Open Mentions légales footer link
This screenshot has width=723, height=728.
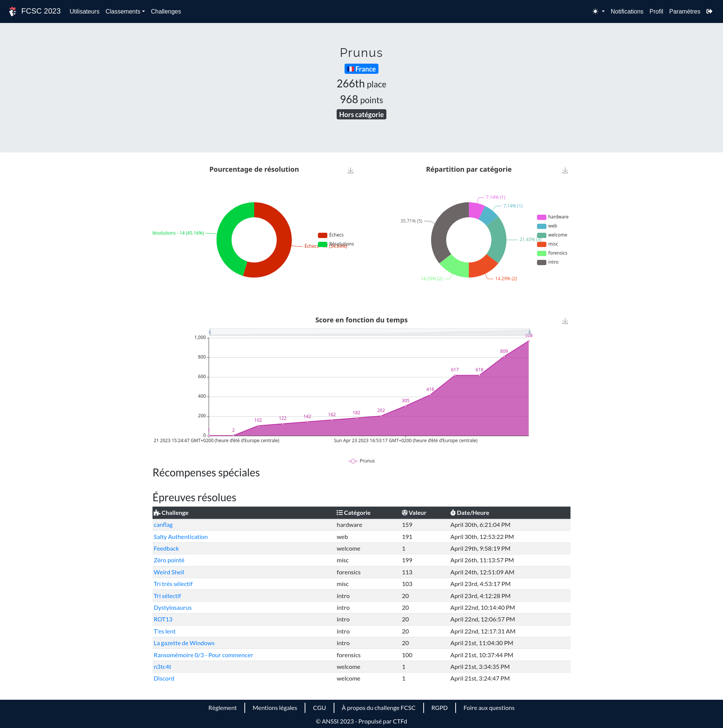[275, 708]
